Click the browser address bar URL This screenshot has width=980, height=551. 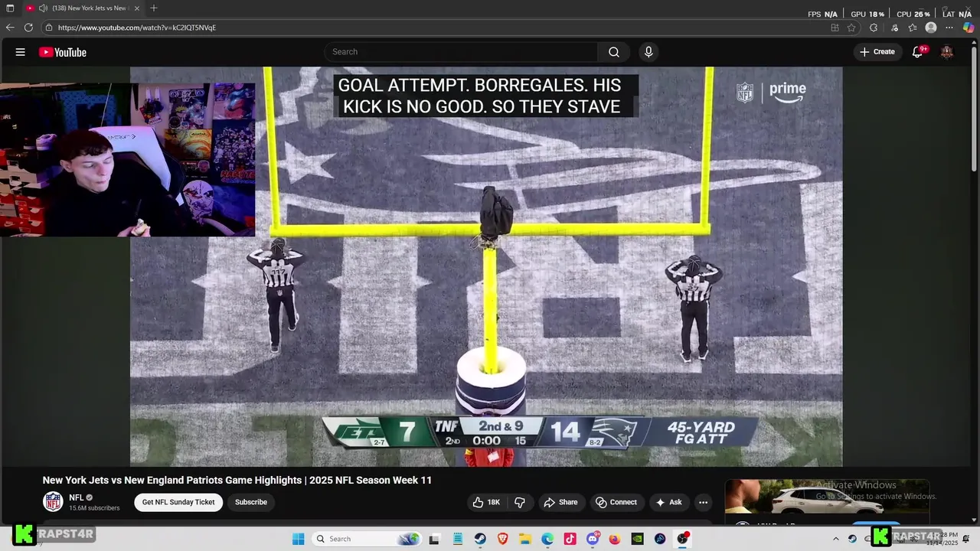[x=137, y=28]
